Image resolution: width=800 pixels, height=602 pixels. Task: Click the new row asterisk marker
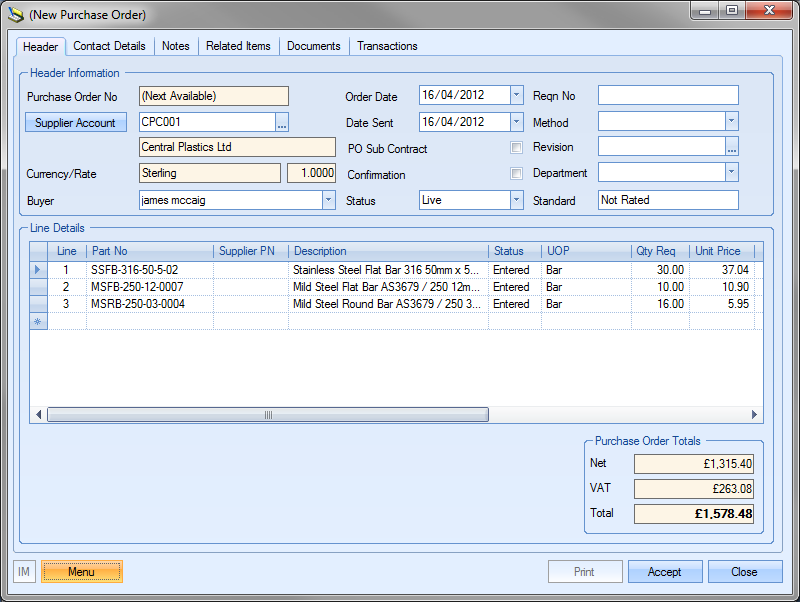(x=38, y=322)
